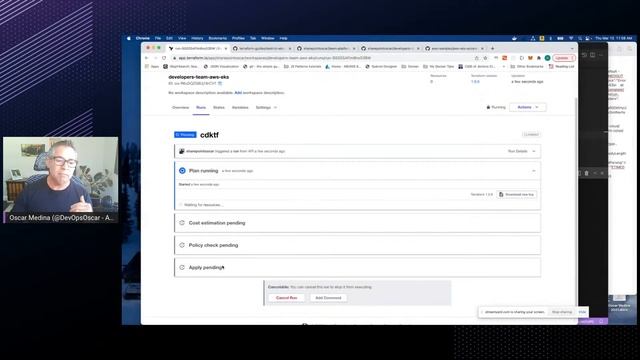Screen dimensions: 640x360
Task: Open the Wi-Fi status icon in menu bar
Action: pyautogui.click(x=571, y=38)
